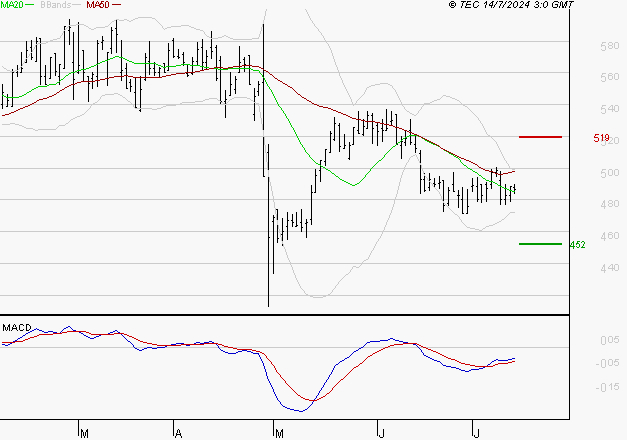Click the 460 price axis label
The height and width of the screenshot is (440, 627).
coord(610,236)
